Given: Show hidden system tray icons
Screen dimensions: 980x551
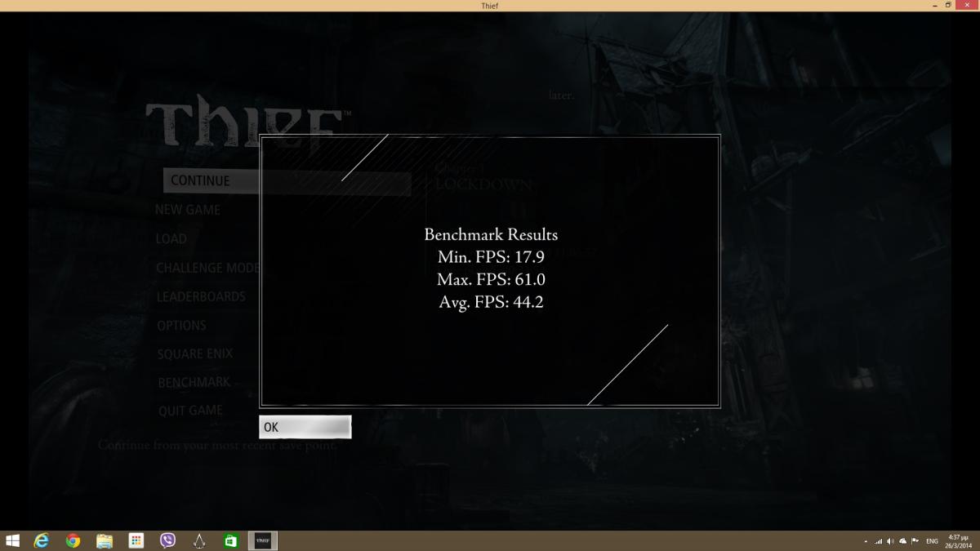Looking at the screenshot, I should [x=866, y=541].
